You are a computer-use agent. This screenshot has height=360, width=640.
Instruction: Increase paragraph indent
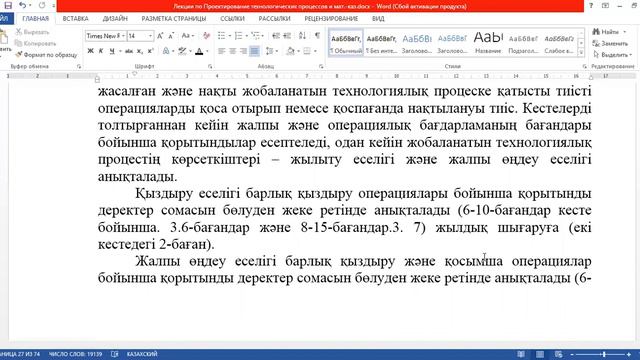click(287, 36)
